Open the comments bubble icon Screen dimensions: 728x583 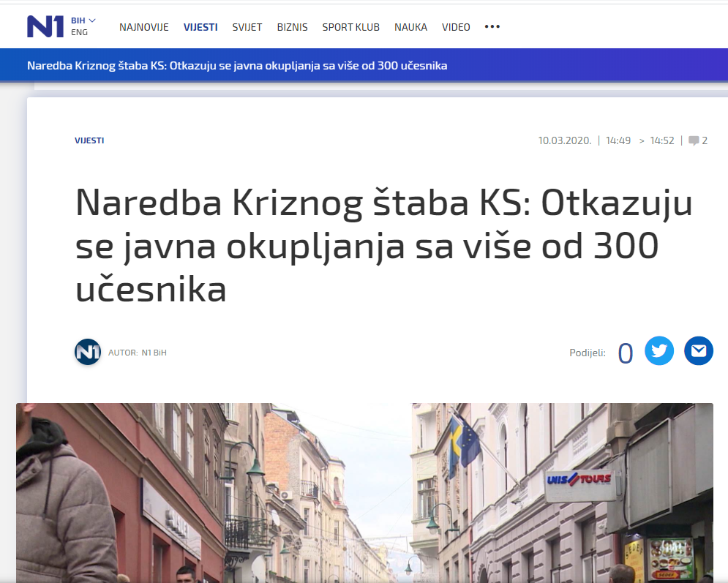[x=694, y=140]
